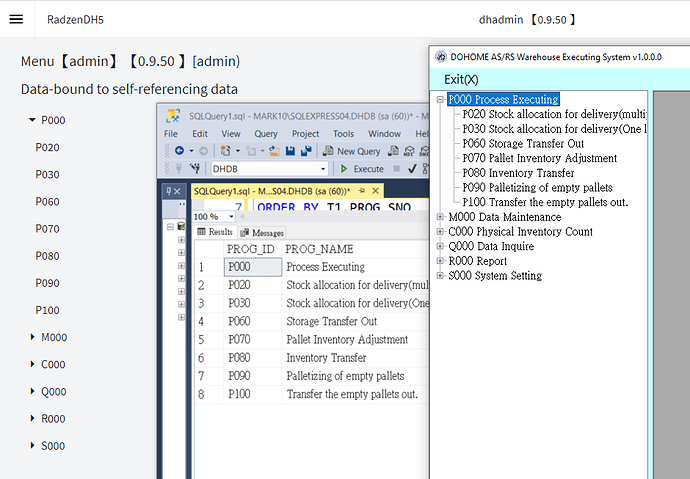
Task: Click the Inventory Transfer cell in results
Action: [356, 358]
